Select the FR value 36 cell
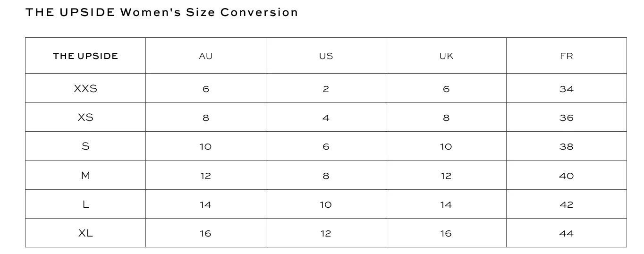This screenshot has width=644, height=254. pyautogui.click(x=567, y=118)
